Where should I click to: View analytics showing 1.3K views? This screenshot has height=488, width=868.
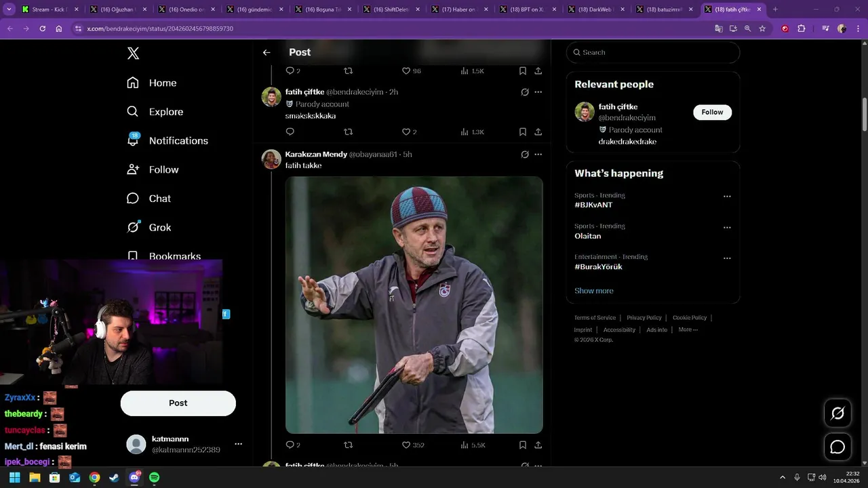[472, 132]
